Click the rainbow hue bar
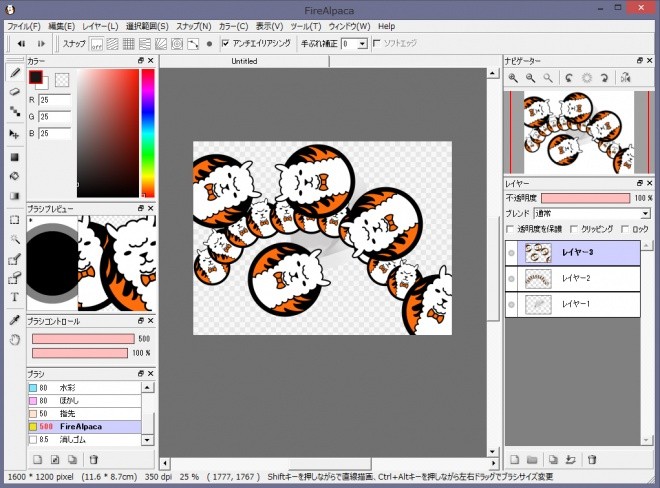Screen dimensions: 660x488 coord(148,133)
